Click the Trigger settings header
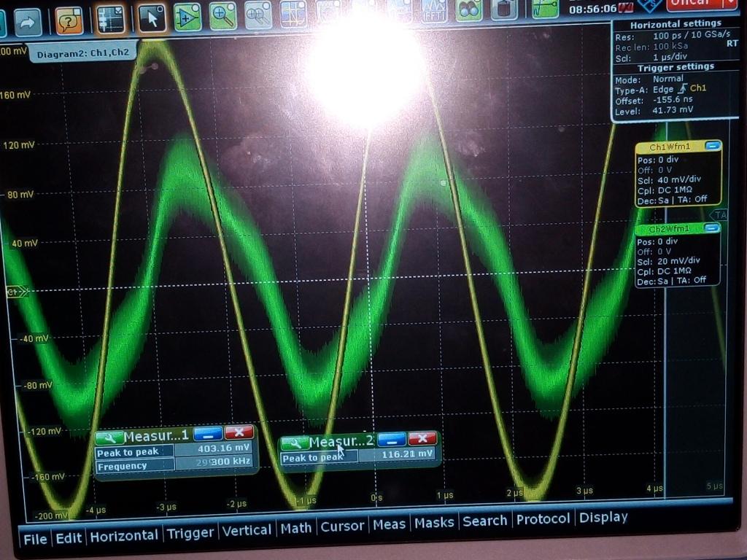This screenshot has height=560, width=747. tap(676, 67)
